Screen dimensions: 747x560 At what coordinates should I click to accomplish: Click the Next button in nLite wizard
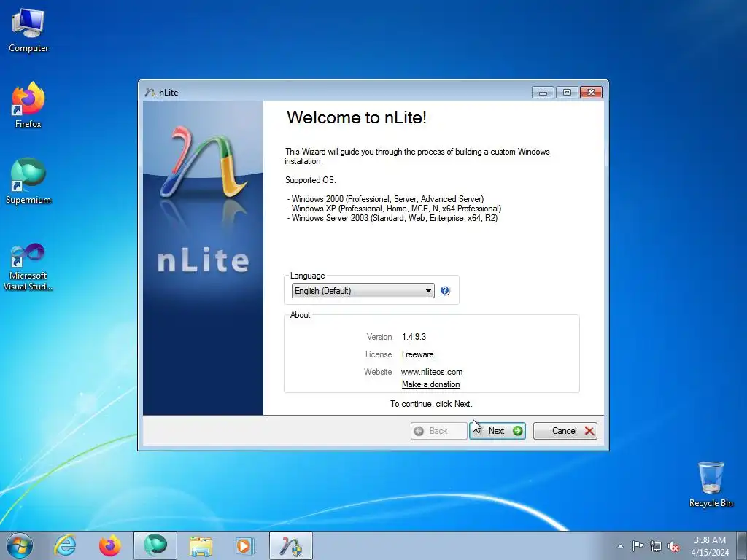coord(498,431)
